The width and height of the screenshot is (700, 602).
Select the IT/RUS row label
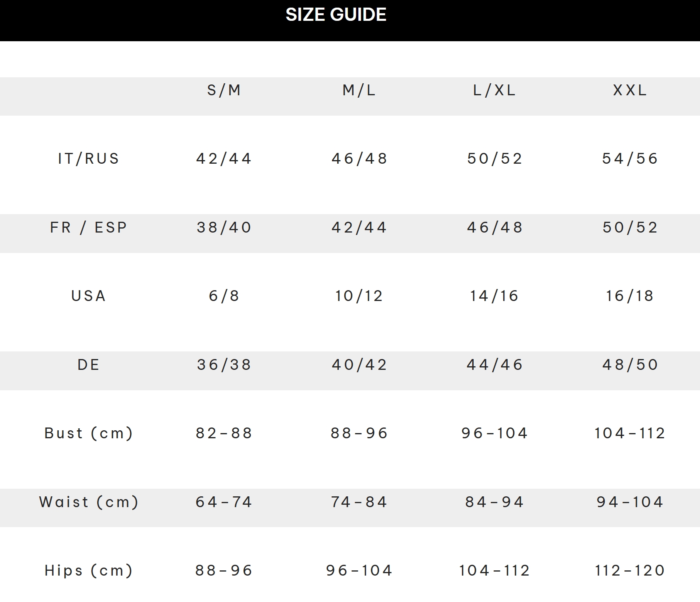88,159
